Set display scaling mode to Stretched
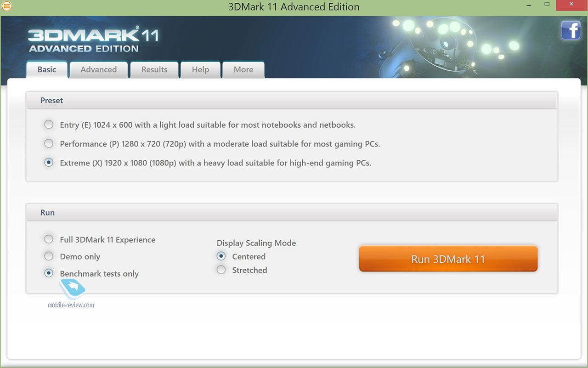This screenshot has height=368, width=588. click(221, 270)
